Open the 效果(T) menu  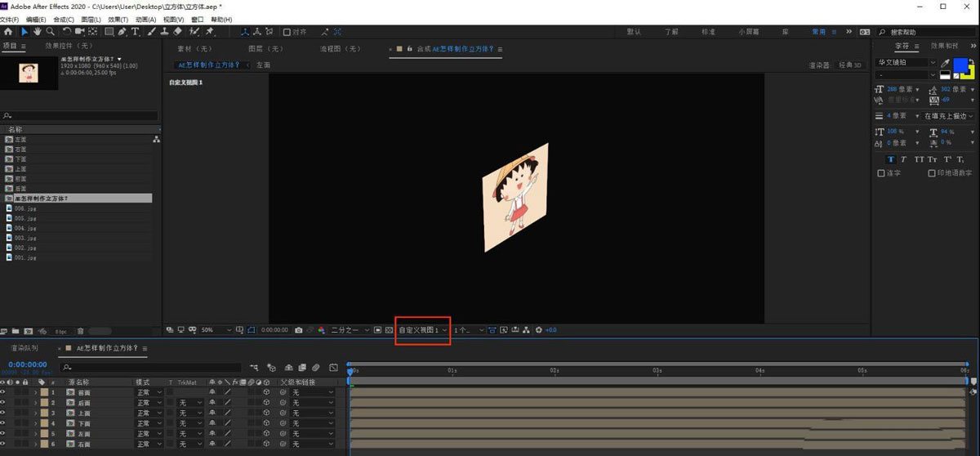pyautogui.click(x=118, y=19)
